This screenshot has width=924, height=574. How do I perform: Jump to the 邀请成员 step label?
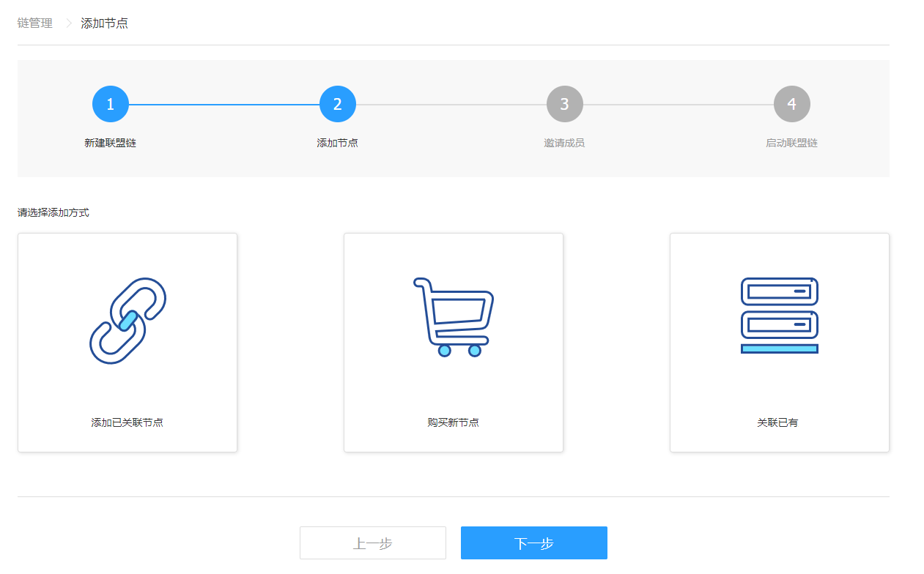point(564,143)
